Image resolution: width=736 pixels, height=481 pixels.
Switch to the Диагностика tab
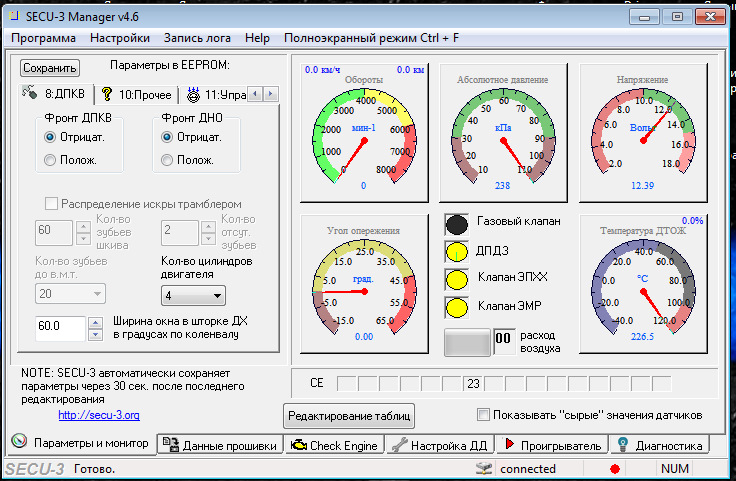click(x=660, y=445)
